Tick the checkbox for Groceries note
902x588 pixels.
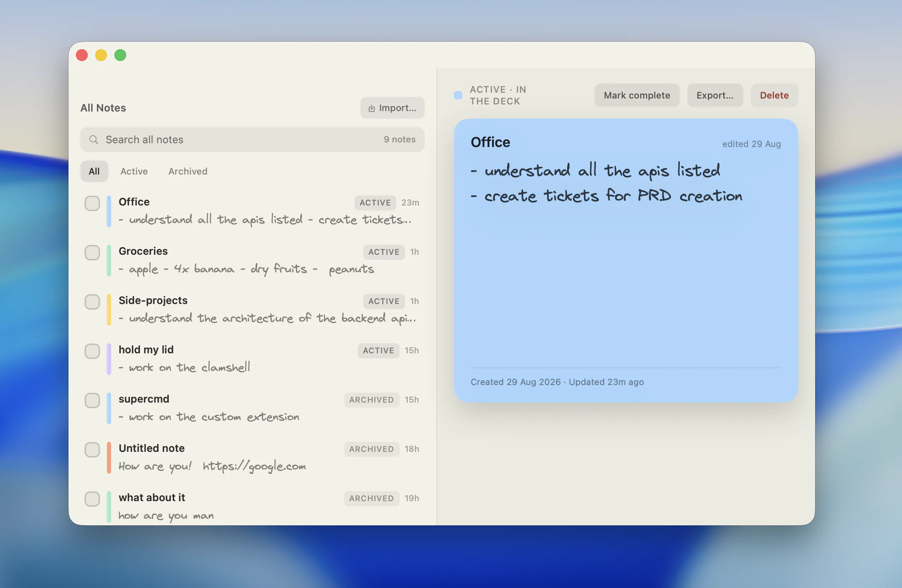[x=92, y=253]
